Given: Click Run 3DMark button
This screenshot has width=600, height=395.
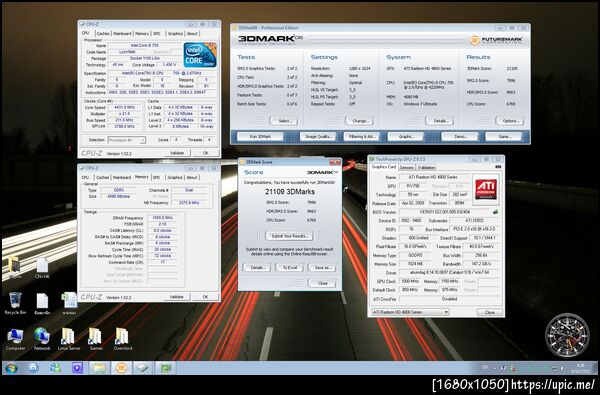Looking at the screenshot, I should (x=260, y=137).
